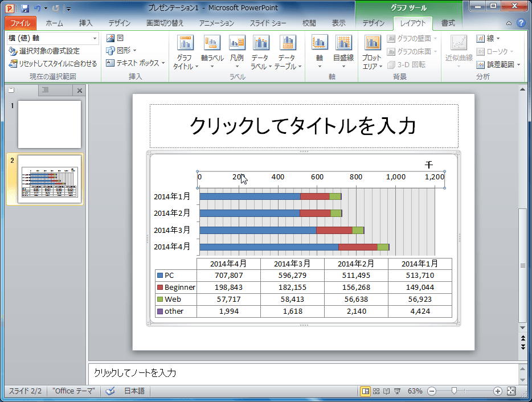The image size is (532, 402).
Task: Click the Save icon in quick access toolbar
Action: [25, 9]
